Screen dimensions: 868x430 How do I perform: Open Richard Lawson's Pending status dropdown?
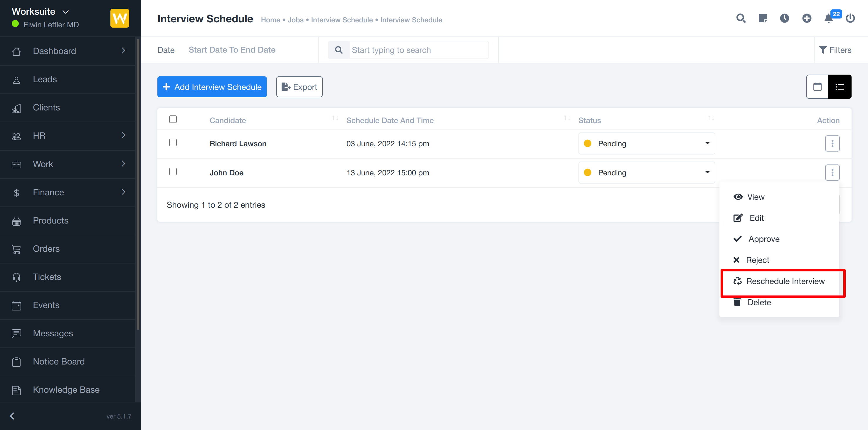tap(646, 144)
